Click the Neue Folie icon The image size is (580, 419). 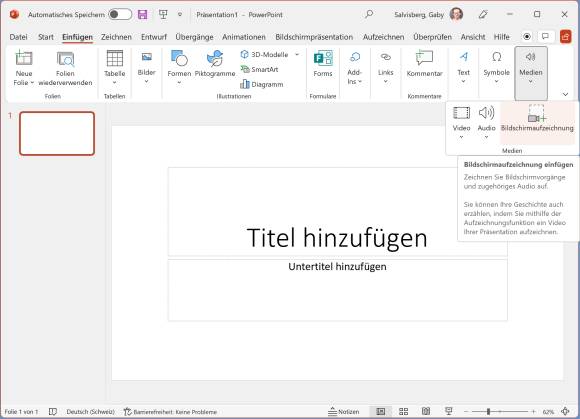pos(24,58)
